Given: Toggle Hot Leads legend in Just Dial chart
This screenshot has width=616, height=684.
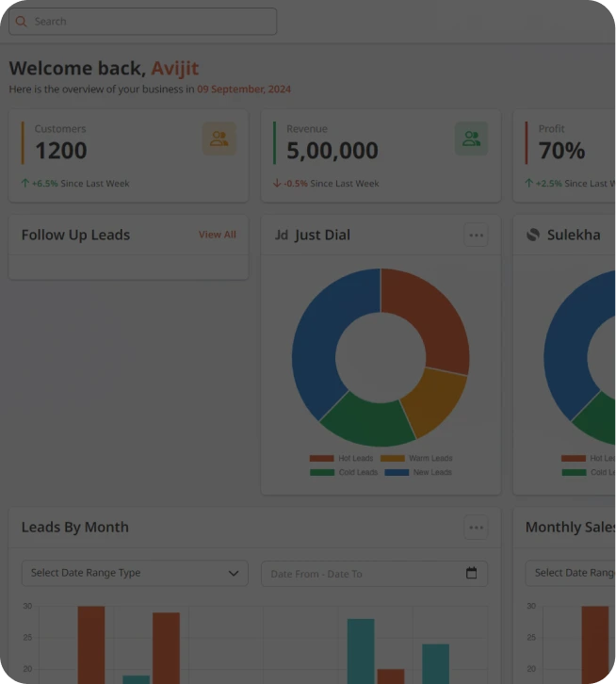Looking at the screenshot, I should click(x=341, y=459).
